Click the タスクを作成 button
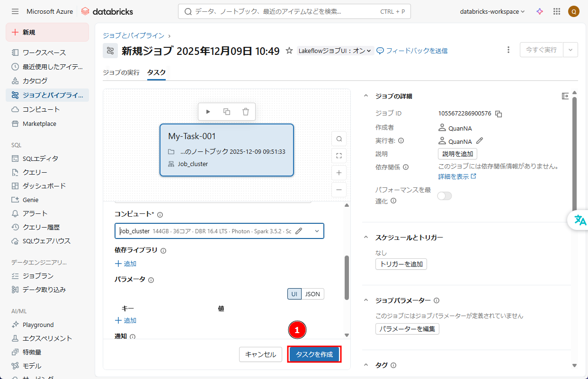 click(314, 354)
